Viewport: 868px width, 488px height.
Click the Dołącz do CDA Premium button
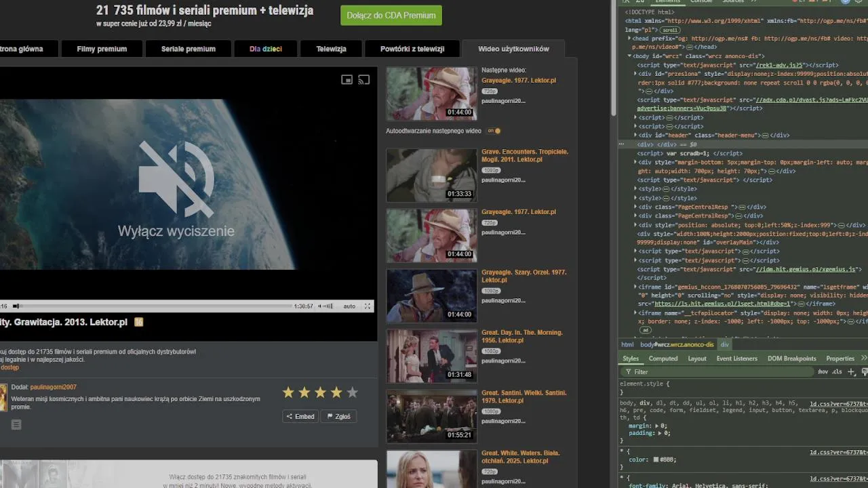(391, 16)
